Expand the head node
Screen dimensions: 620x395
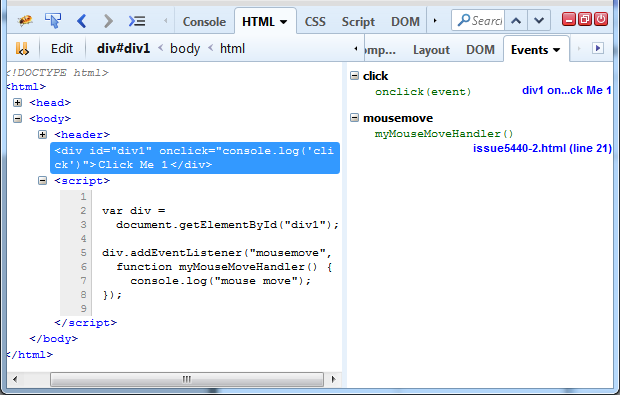point(17,103)
